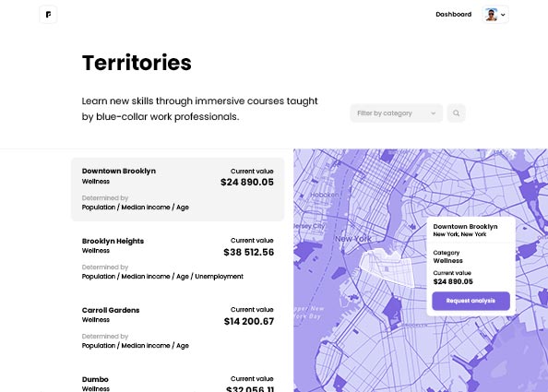Click Carroll Gardens' Population / Median income / Age line
The width and height of the screenshot is (548, 392).
(136, 346)
